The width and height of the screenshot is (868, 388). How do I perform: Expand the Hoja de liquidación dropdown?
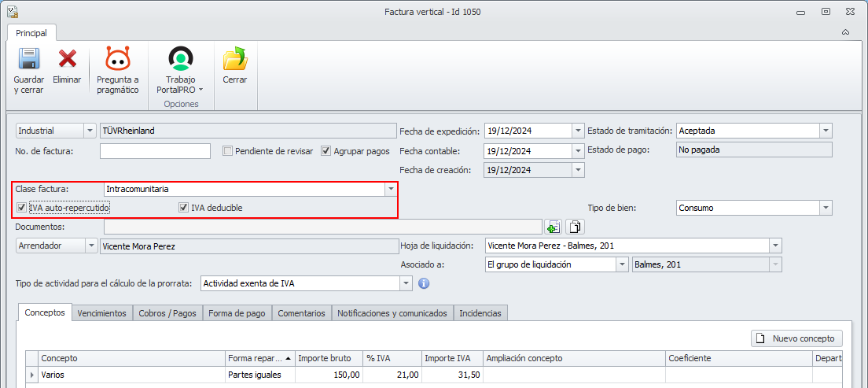[775, 246]
